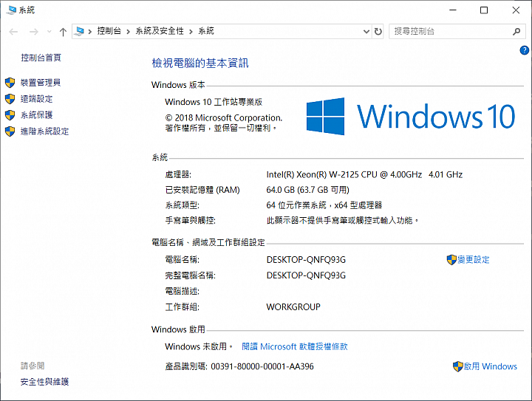Click the 檢視電腦的基本資訊 heading
532x401 pixels.
[200, 63]
